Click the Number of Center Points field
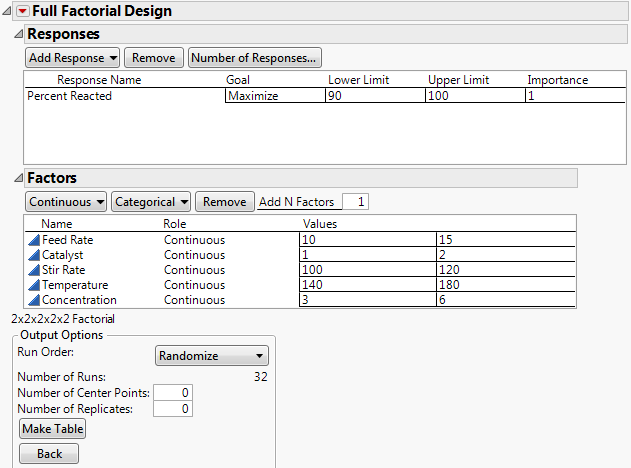The height and width of the screenshot is (468, 631). [172, 393]
